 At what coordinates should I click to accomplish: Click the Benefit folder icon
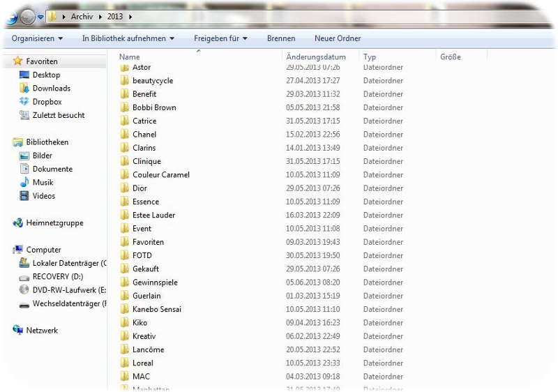pos(125,94)
